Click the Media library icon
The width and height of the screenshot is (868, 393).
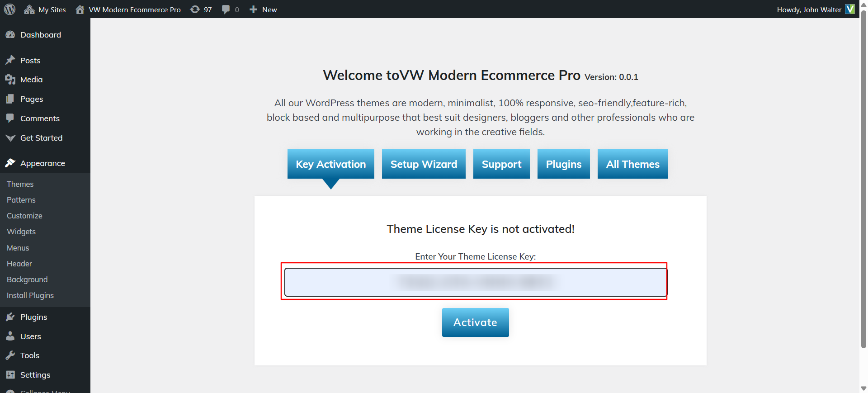(x=10, y=80)
